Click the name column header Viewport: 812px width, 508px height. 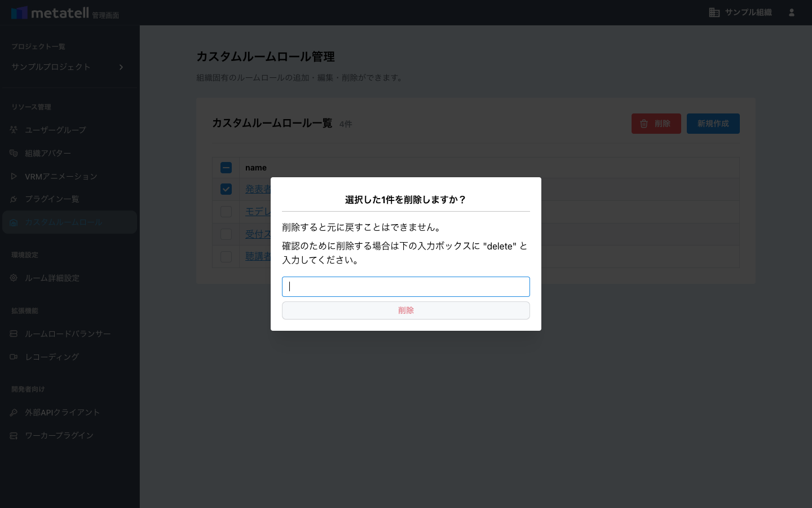point(256,168)
